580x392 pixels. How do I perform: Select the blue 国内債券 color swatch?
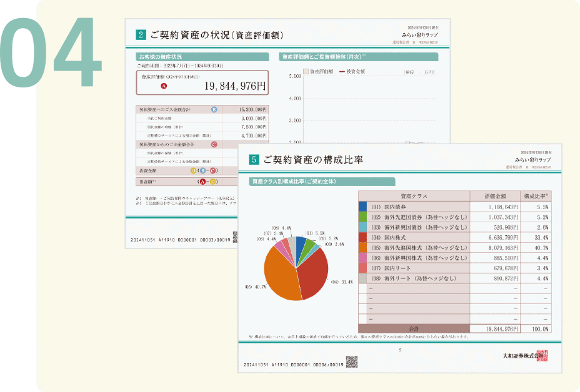[363, 206]
